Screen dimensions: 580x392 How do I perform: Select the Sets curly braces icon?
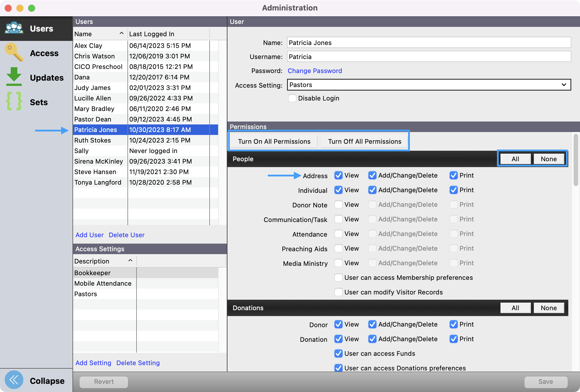pyautogui.click(x=14, y=101)
